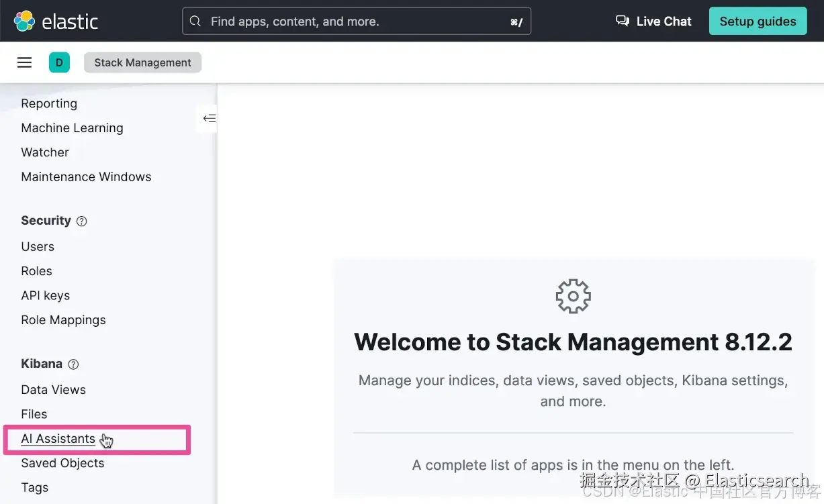Image resolution: width=824 pixels, height=504 pixels.
Task: Open Role Mappings
Action: click(x=63, y=320)
